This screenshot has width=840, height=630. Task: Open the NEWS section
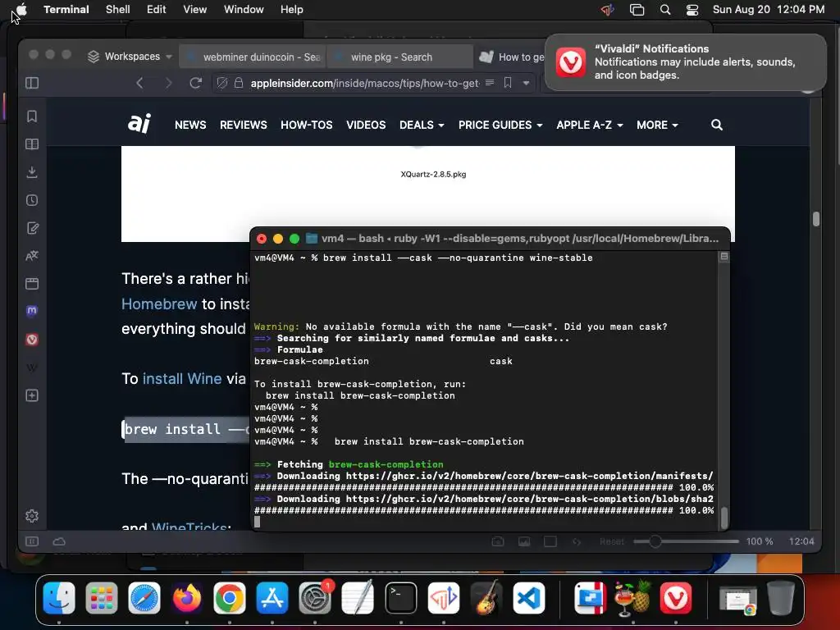tap(190, 125)
